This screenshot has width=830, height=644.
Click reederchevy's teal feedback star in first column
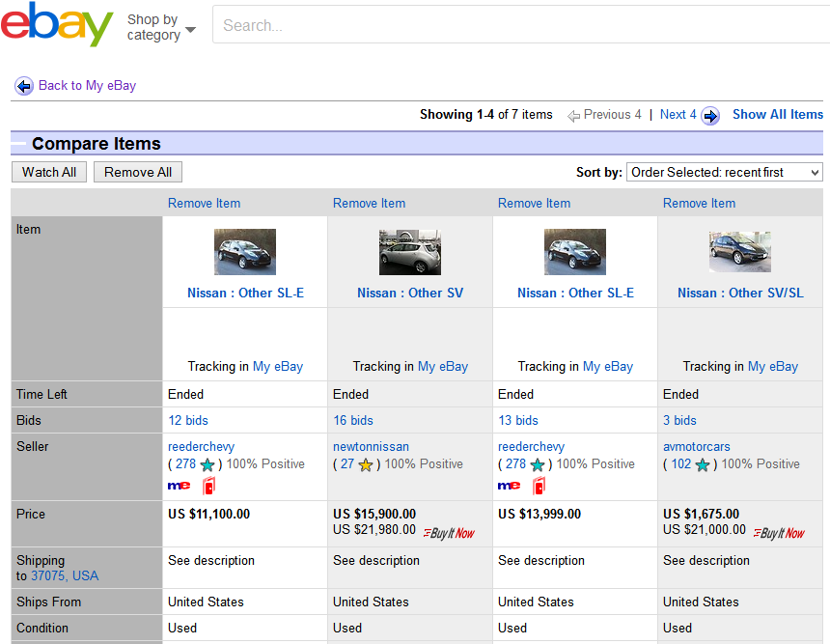tap(207, 464)
